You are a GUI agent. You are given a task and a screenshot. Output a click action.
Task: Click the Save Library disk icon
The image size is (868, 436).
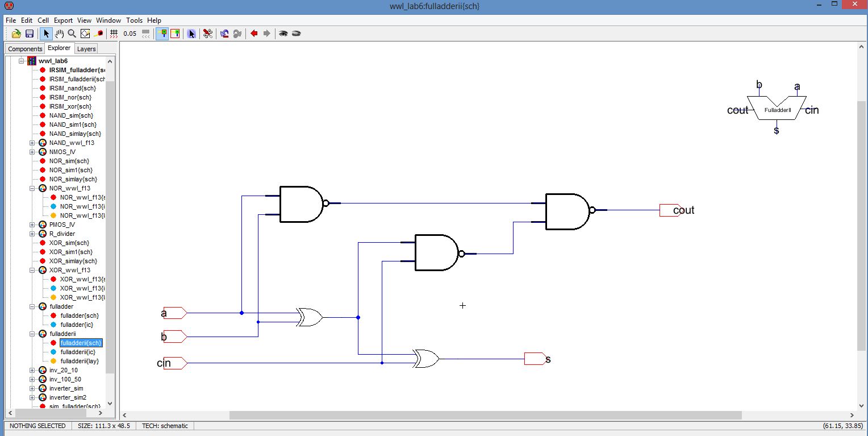click(x=29, y=34)
